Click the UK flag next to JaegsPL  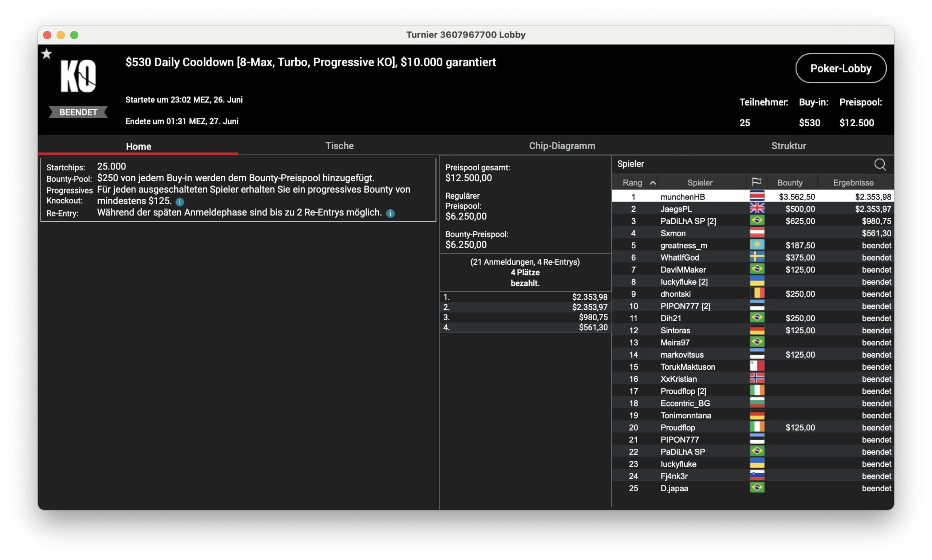(757, 208)
